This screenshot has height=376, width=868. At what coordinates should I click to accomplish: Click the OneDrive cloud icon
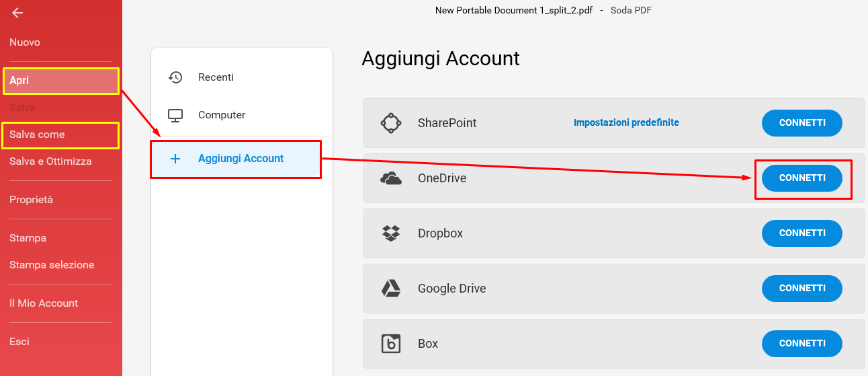click(x=391, y=178)
